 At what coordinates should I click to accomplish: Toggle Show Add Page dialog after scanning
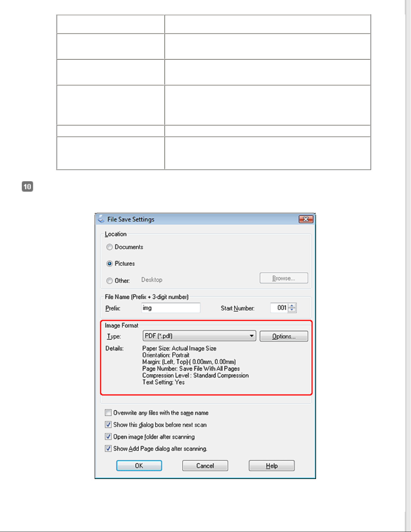108,448
